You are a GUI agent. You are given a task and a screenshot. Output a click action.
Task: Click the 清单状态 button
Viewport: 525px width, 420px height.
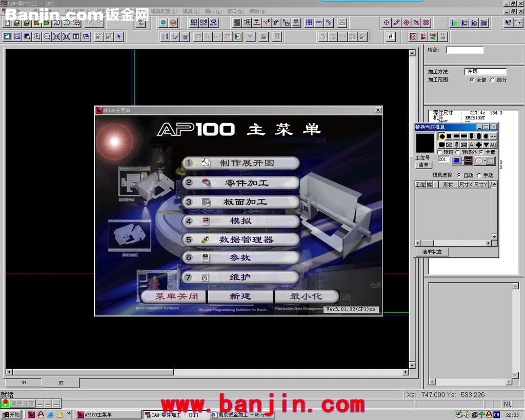(x=432, y=252)
